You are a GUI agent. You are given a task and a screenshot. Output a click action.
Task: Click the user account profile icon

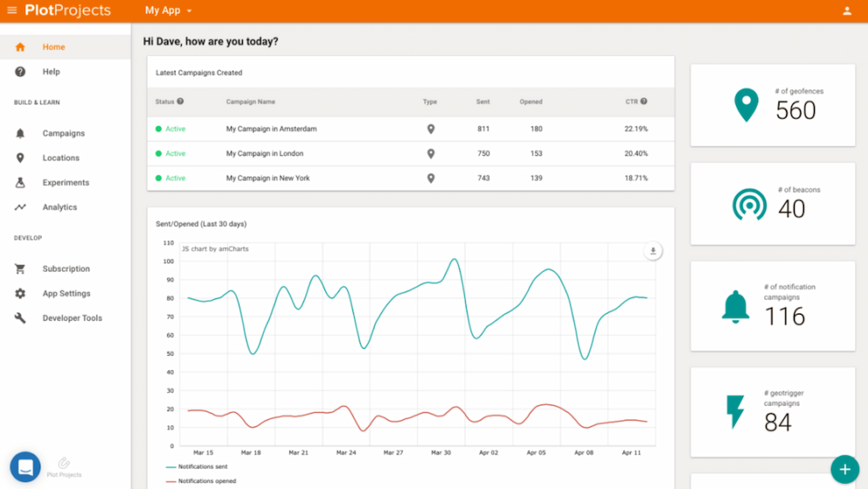click(847, 11)
